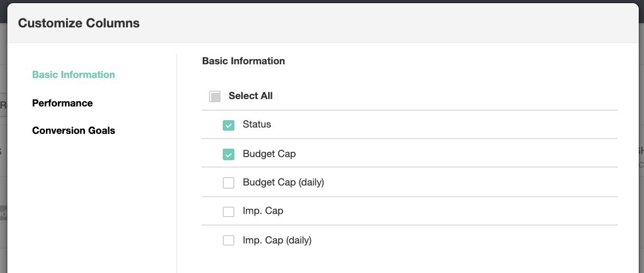Click the Budget Cap label text
The image size is (644, 273).
269,154
